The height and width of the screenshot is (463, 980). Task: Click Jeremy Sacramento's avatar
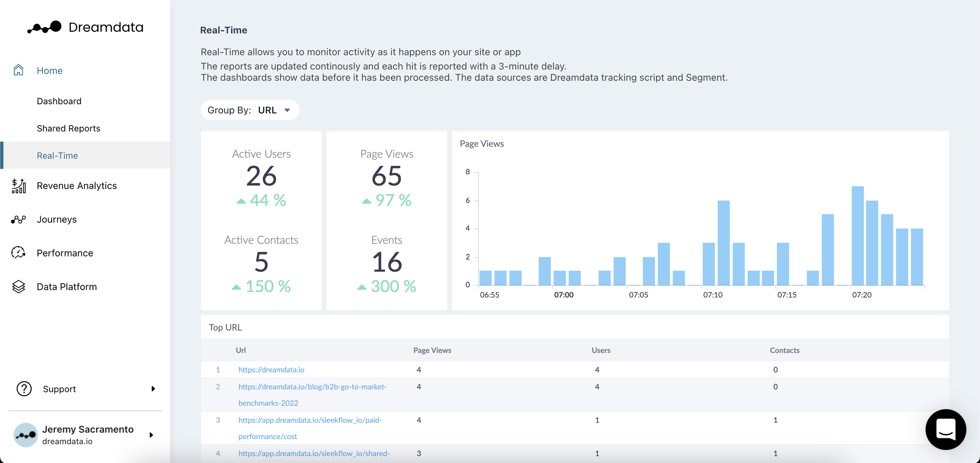[25, 435]
